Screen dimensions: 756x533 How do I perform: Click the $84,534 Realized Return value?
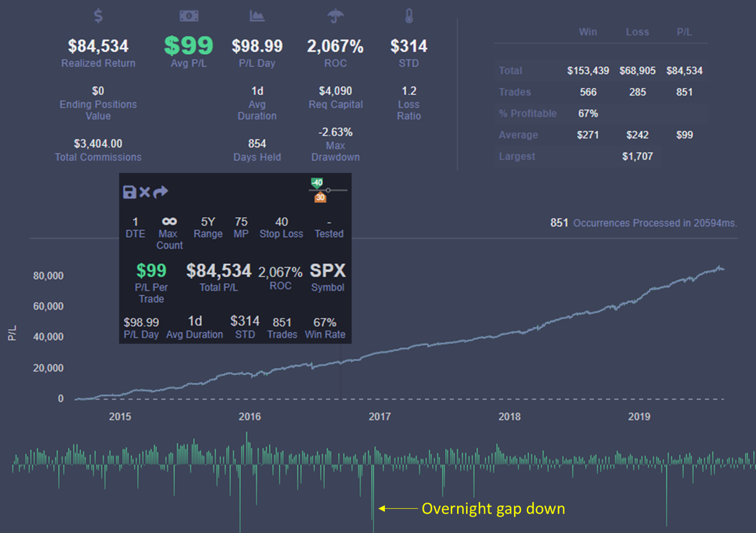pos(98,46)
